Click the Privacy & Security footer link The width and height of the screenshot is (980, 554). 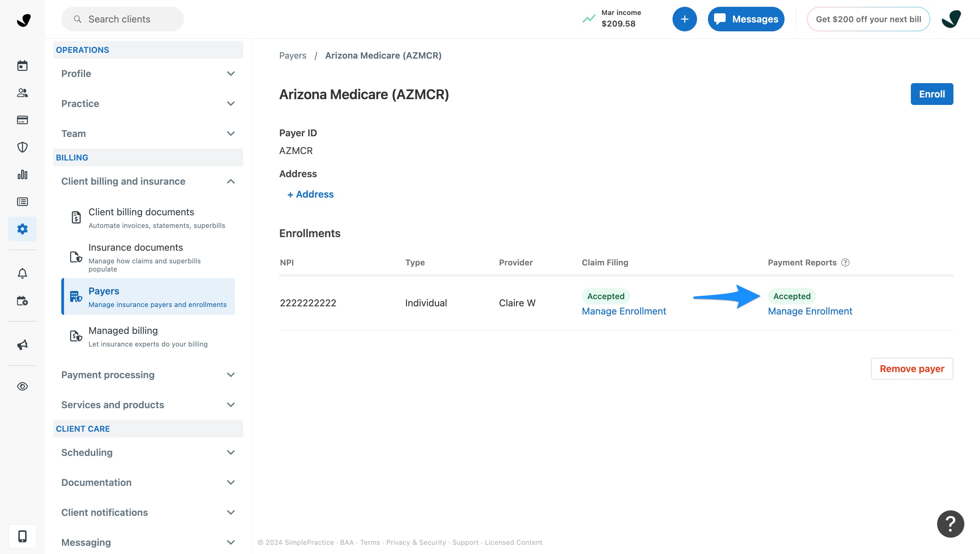(416, 542)
